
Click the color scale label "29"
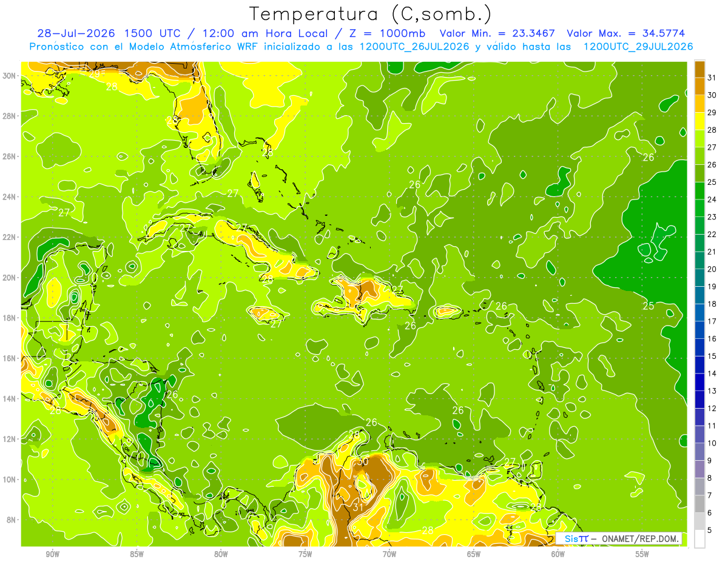point(712,113)
